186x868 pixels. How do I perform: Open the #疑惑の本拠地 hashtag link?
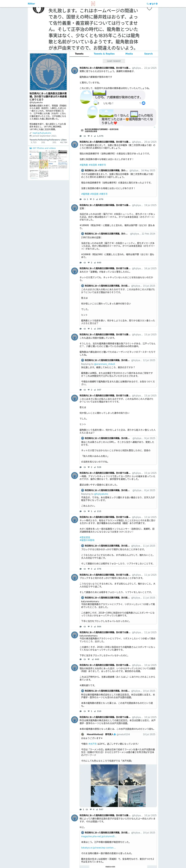[x=87, y=540]
